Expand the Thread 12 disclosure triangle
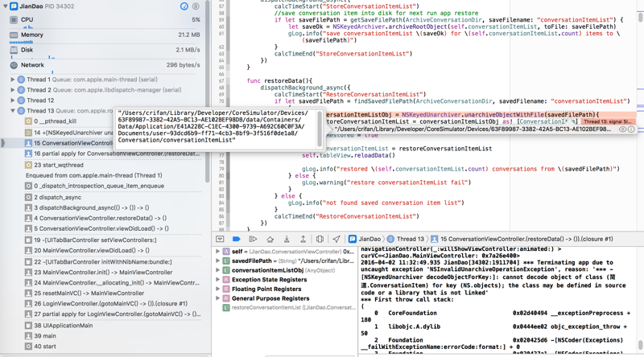Viewport: 644px width, 357px height. (13, 101)
